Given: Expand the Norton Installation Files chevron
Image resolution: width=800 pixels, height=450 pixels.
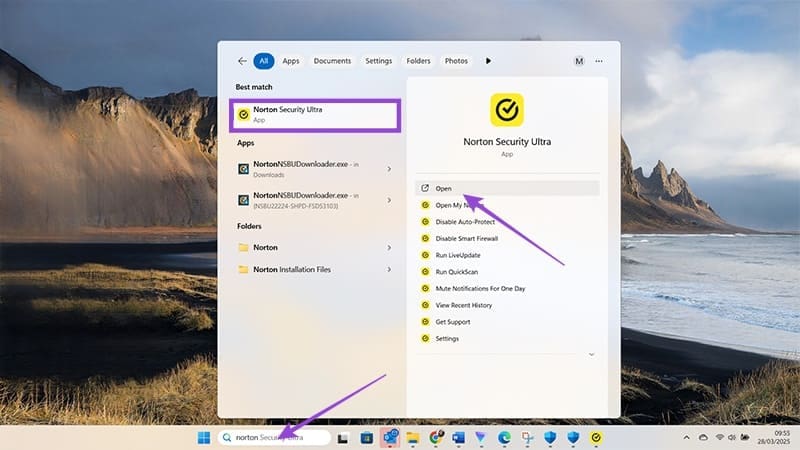Looking at the screenshot, I should click(389, 269).
